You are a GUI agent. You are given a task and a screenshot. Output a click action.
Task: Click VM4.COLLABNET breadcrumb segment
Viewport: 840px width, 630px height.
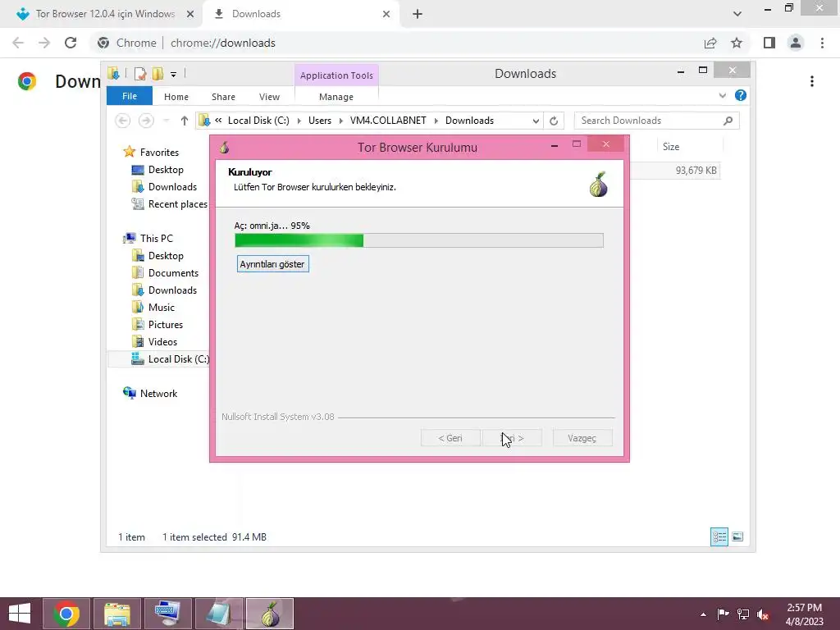pos(388,121)
